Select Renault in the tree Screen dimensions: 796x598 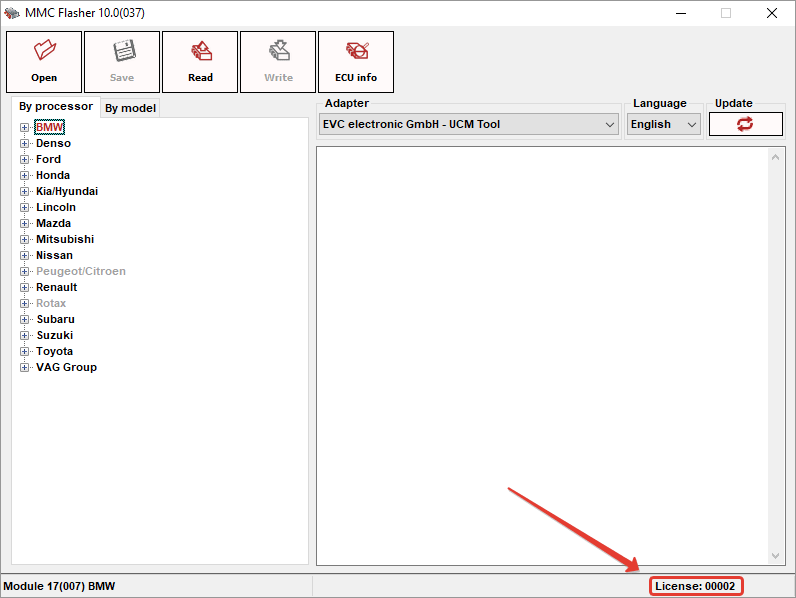coord(56,287)
